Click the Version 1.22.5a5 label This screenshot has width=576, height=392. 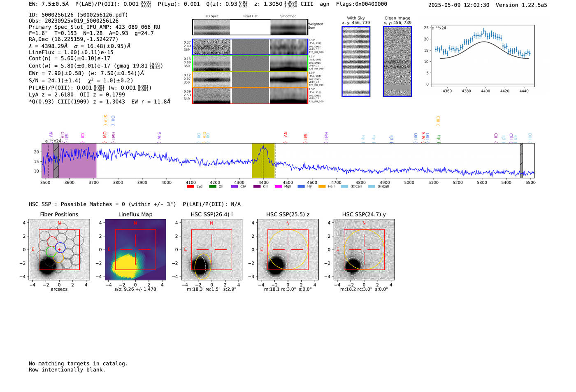pos(521,5)
